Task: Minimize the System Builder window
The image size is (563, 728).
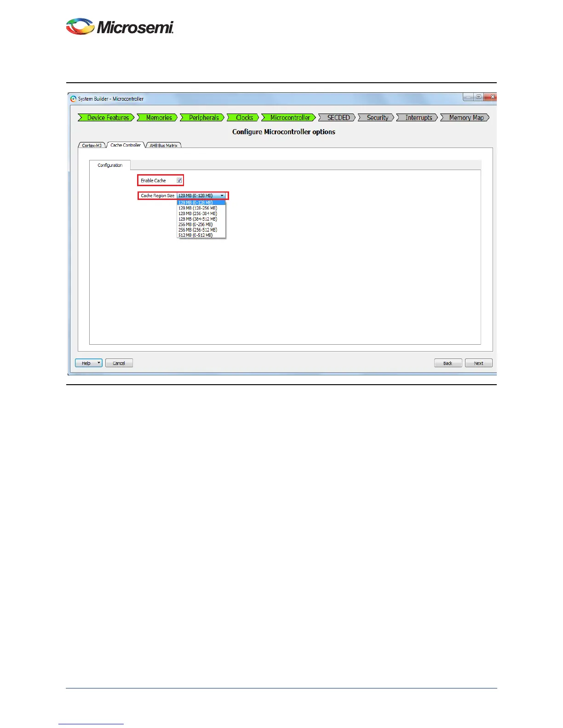Action: [x=468, y=97]
